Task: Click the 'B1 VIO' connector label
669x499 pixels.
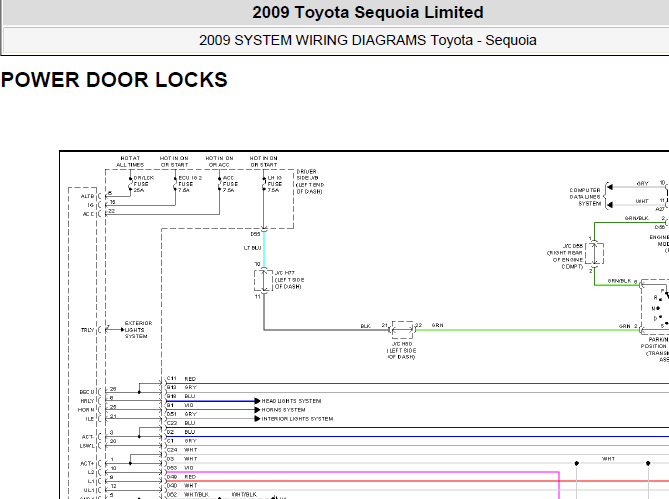Action: pyautogui.click(x=180, y=406)
